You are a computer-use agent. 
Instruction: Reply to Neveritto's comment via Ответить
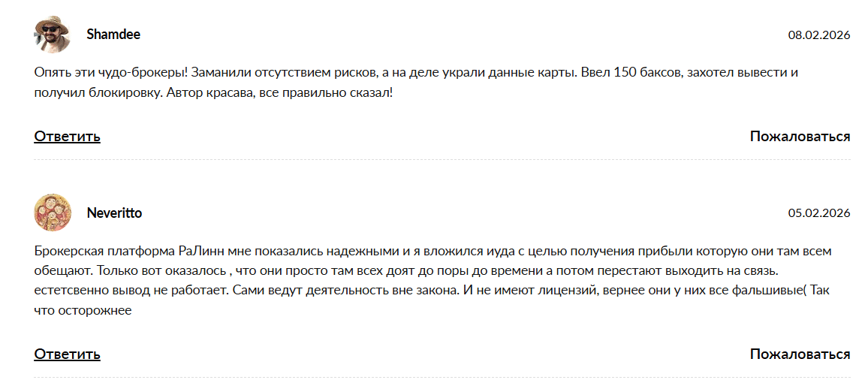point(67,354)
